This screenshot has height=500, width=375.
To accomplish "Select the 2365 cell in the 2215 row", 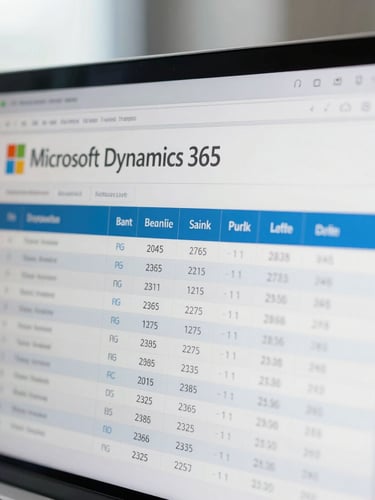I will pyautogui.click(x=154, y=268).
